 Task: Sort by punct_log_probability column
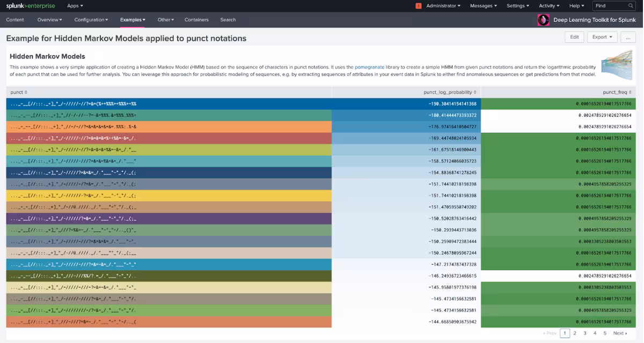coord(450,92)
